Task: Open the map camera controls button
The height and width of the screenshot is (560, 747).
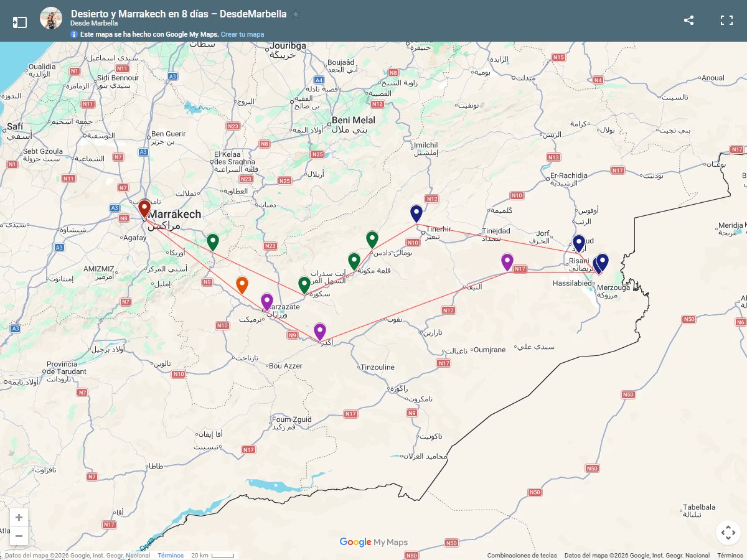Action: pos(728,533)
